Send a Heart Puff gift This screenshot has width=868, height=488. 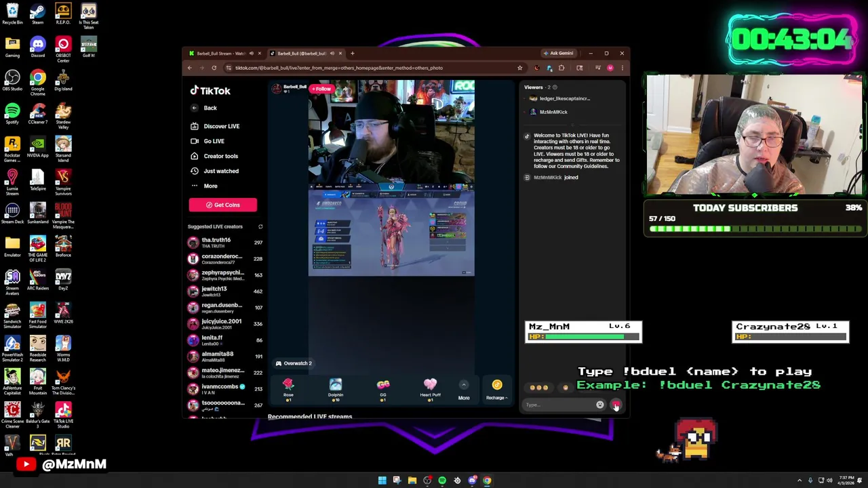[430, 390]
